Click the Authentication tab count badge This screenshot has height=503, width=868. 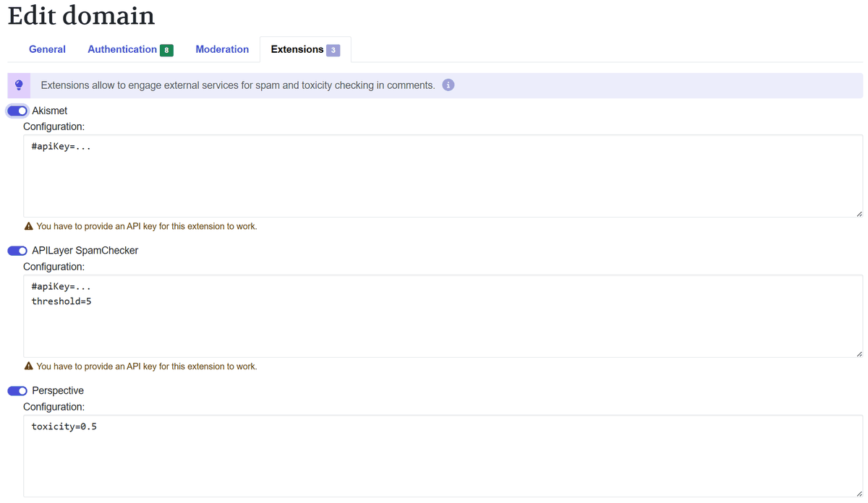click(x=166, y=50)
